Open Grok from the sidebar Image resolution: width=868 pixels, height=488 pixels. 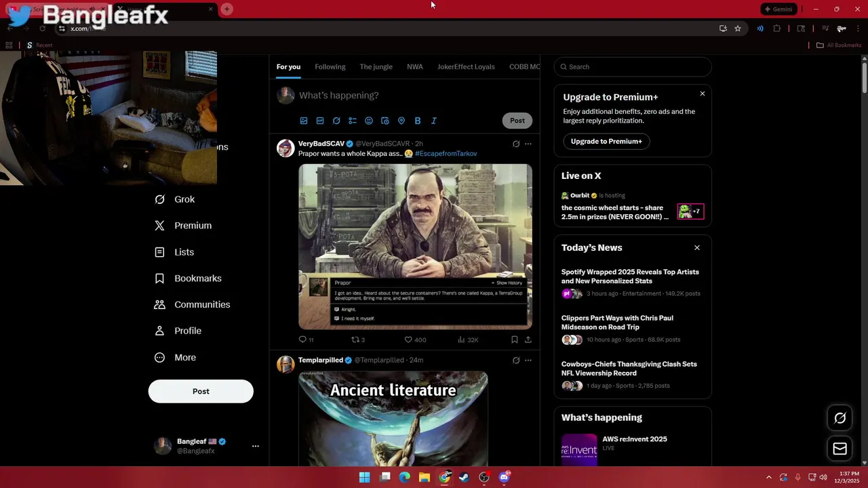tap(175, 199)
